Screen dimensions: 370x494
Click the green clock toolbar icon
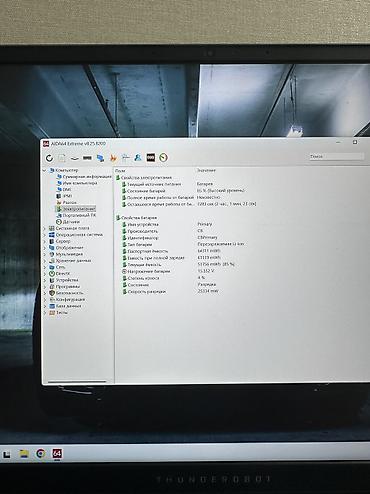pos(163,157)
